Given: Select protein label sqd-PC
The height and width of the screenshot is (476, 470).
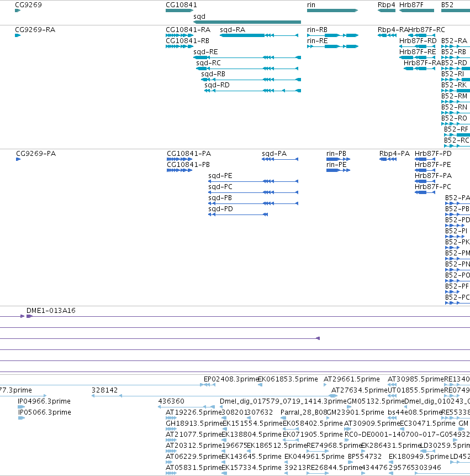Looking at the screenshot, I should [220, 187].
